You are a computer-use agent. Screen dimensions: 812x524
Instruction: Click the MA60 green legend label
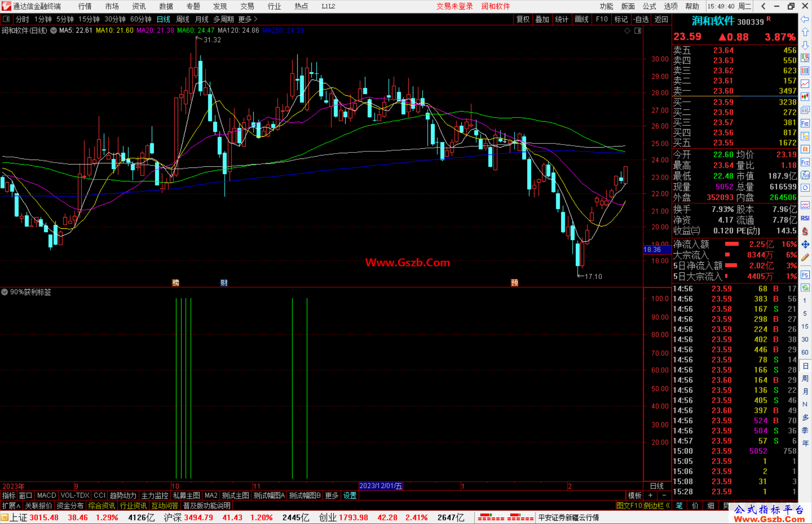point(196,30)
